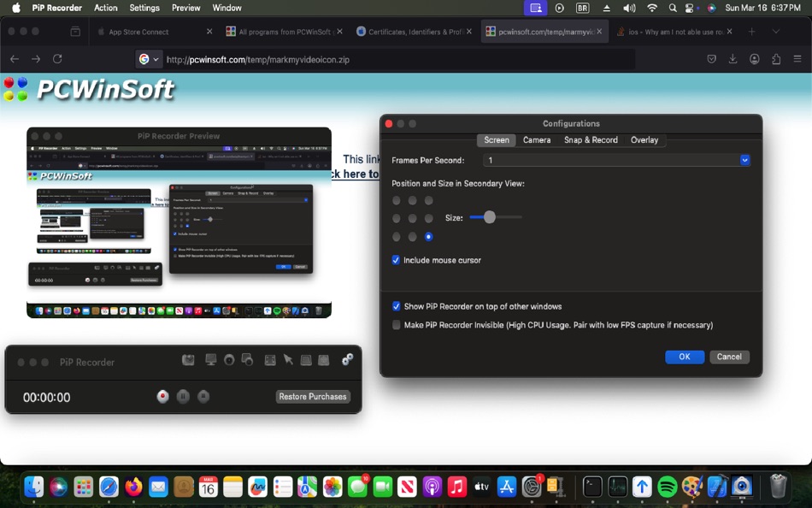Image resolution: width=812 pixels, height=508 pixels.
Task: Click the Siri icon in the menu bar
Action: click(x=711, y=8)
